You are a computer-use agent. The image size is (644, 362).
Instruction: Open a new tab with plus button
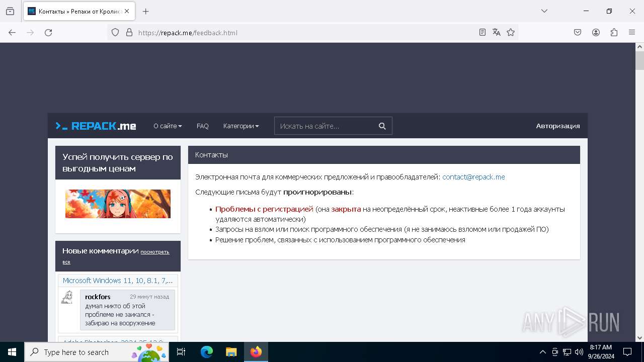click(146, 11)
